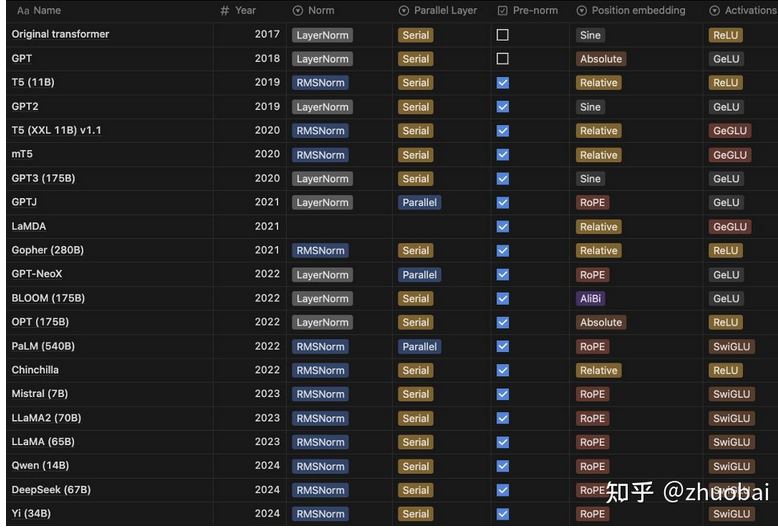Click the mT5 name cell
This screenshot has height=530, width=778.
110,154
